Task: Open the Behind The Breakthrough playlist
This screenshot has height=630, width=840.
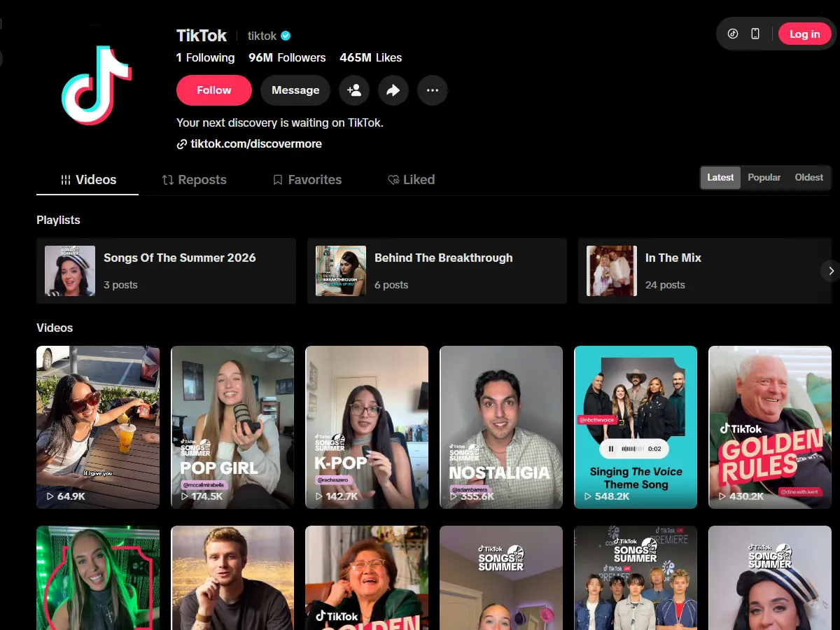Action: point(437,271)
